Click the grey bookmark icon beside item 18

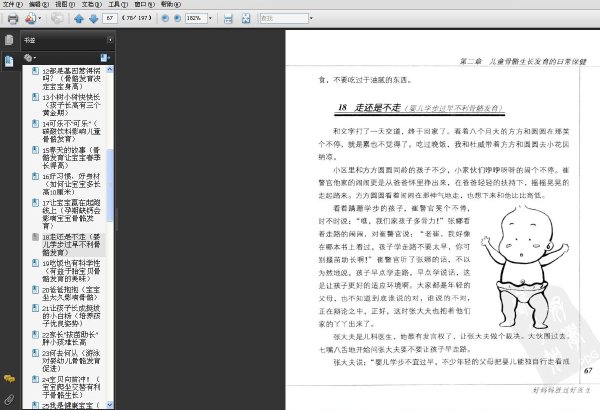(36, 237)
